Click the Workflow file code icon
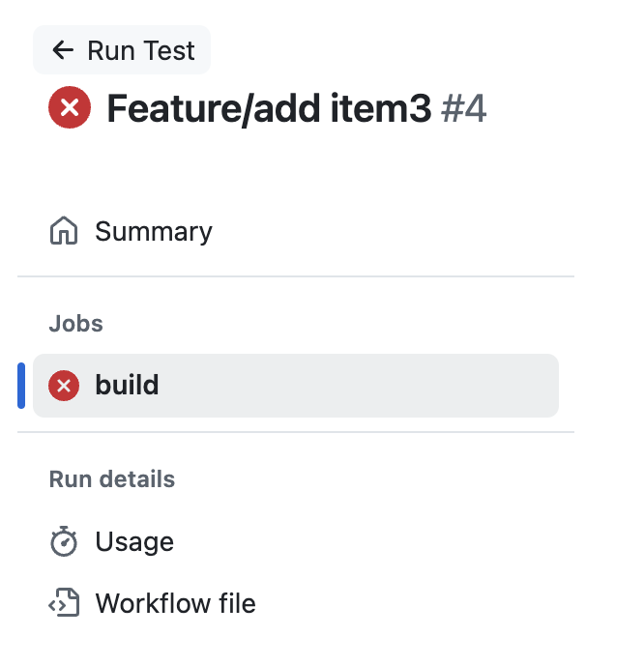The image size is (644, 665). click(x=64, y=602)
